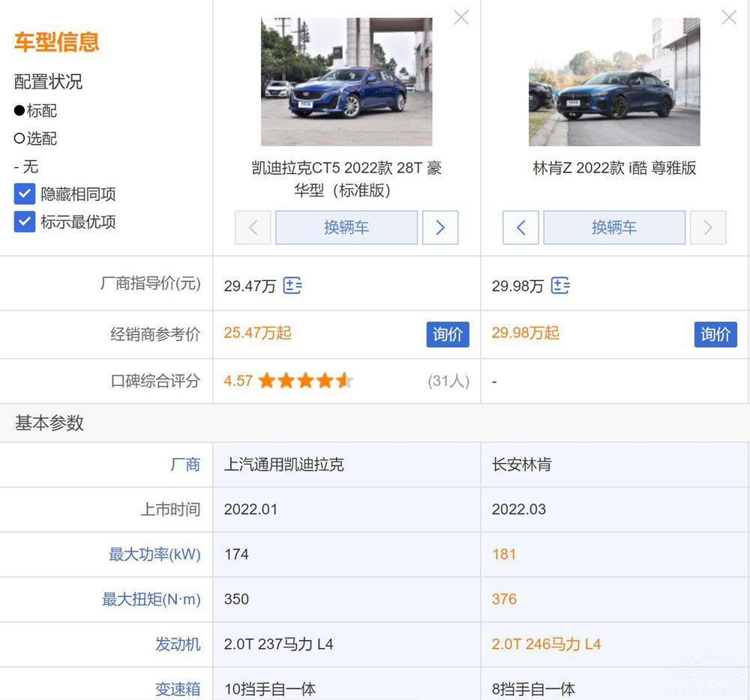Viewport: 750px width, 700px height.
Task: Click the right arrow under the Cadillac CT5
Action: (439, 227)
